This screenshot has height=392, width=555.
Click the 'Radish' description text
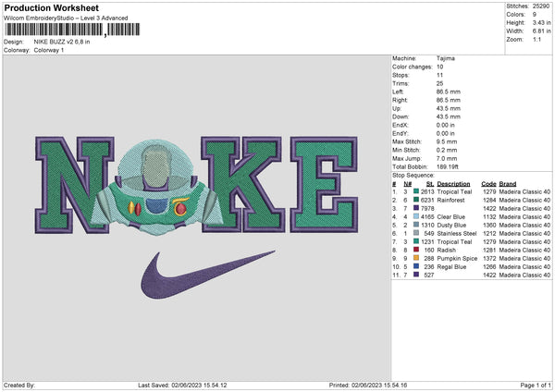(447, 250)
